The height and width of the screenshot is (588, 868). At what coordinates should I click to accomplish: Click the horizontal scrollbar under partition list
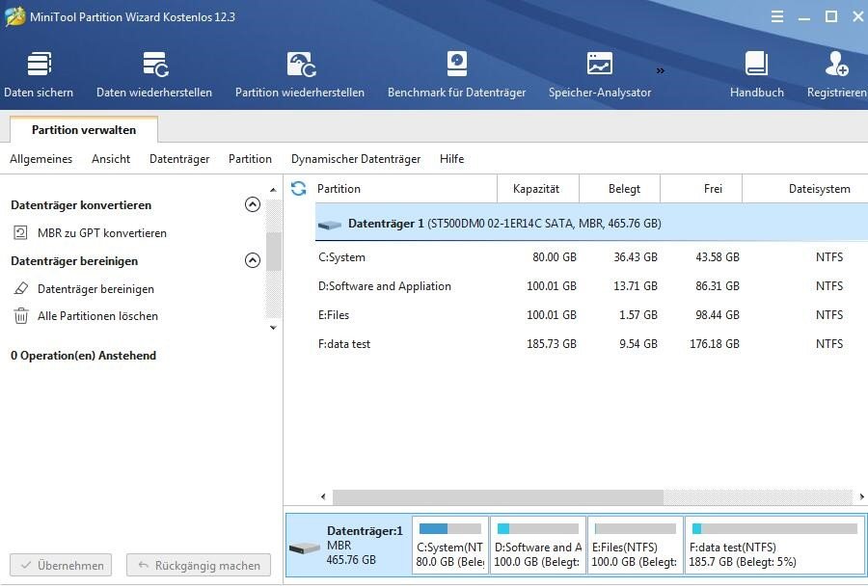tap(498, 497)
